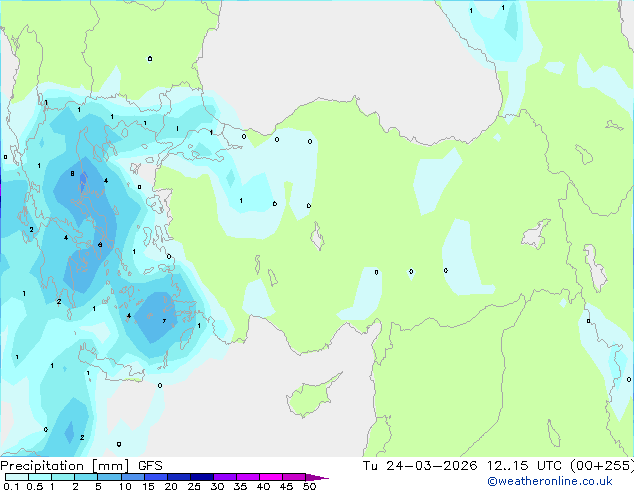Click the 'GFS' model label
This screenshot has width=634, height=490.
click(x=150, y=466)
